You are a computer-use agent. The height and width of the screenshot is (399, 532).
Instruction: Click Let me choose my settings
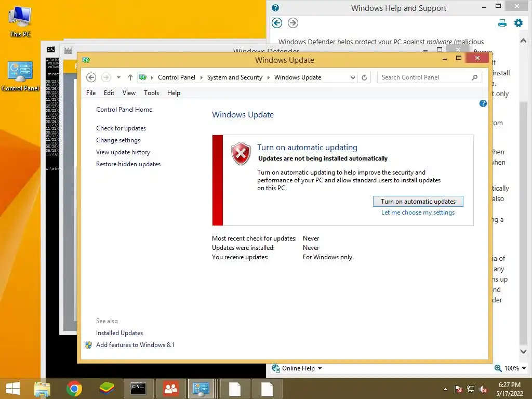point(418,212)
